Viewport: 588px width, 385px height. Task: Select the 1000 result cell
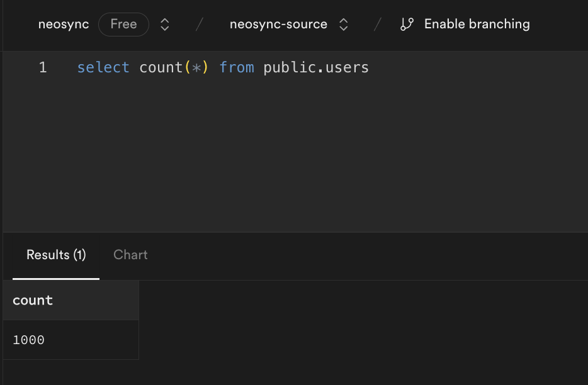tap(71, 340)
